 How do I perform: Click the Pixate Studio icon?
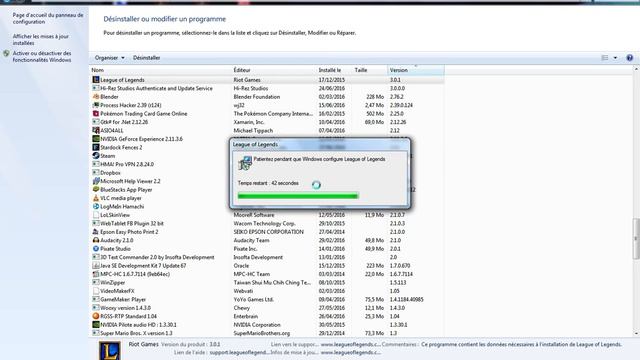[x=96, y=249]
